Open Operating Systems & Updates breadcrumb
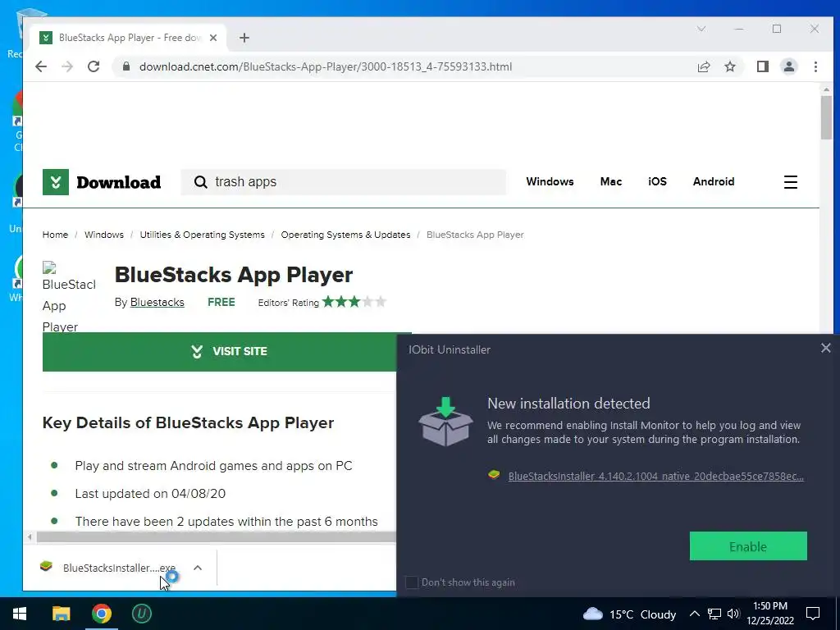Screen dimensions: 840x630 345,235
